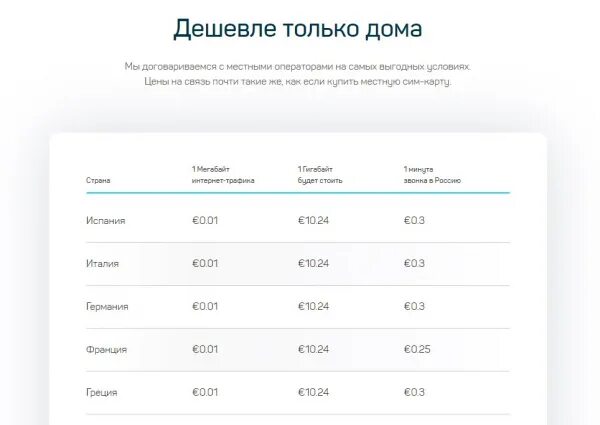Viewport: 600px width, 425px height.
Task: Select the Испания row country name
Action: [106, 221]
